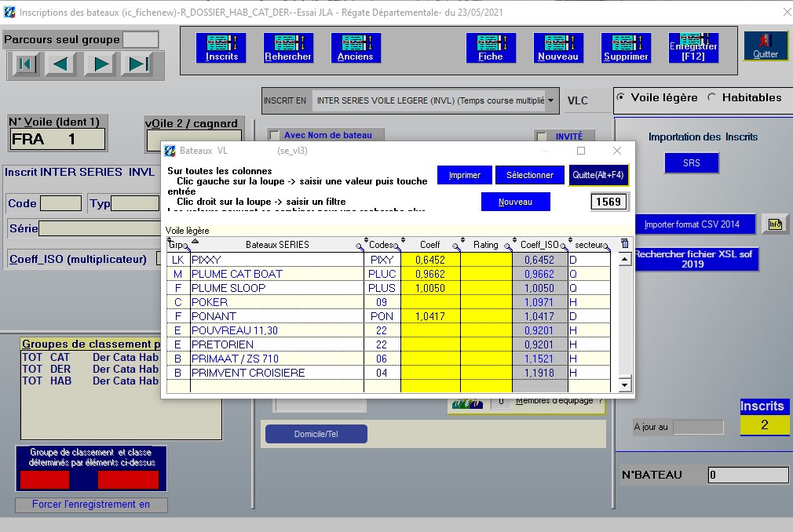The width and height of the screenshot is (793, 532).
Task: Click the magnifier icon on Coeff column
Action: point(455,246)
